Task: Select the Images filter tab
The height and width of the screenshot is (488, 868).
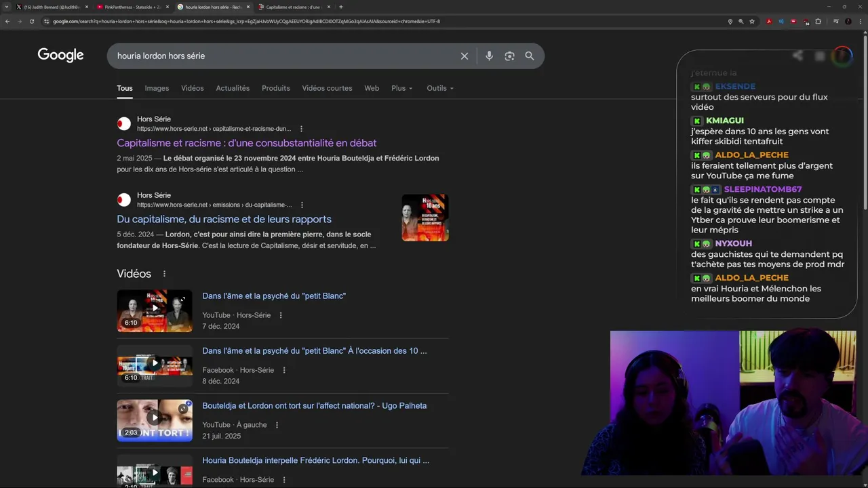Action: click(x=157, y=88)
